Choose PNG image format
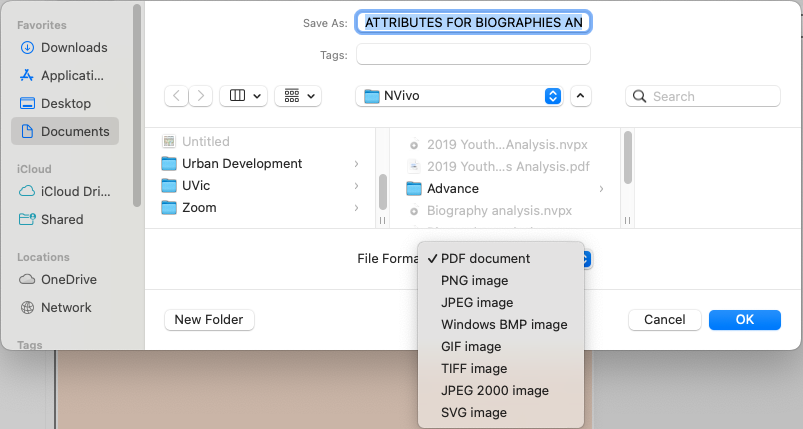The height and width of the screenshot is (429, 803). (474, 280)
